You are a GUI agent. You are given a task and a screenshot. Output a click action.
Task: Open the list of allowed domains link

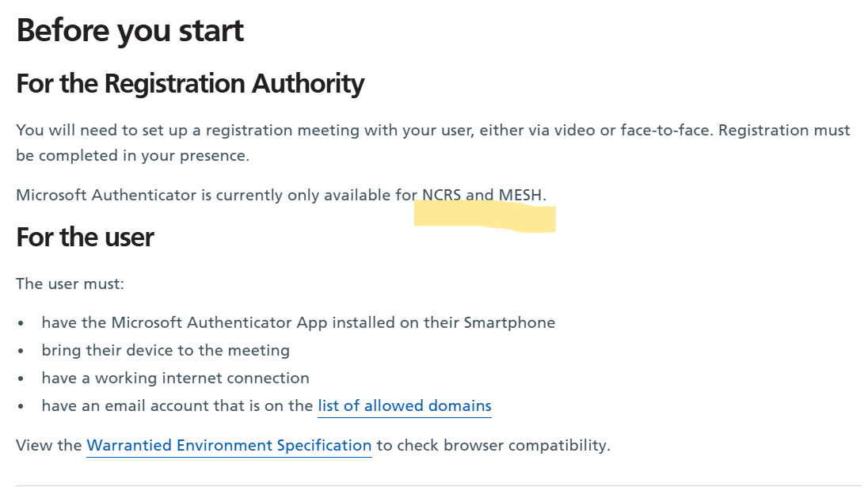click(x=405, y=406)
